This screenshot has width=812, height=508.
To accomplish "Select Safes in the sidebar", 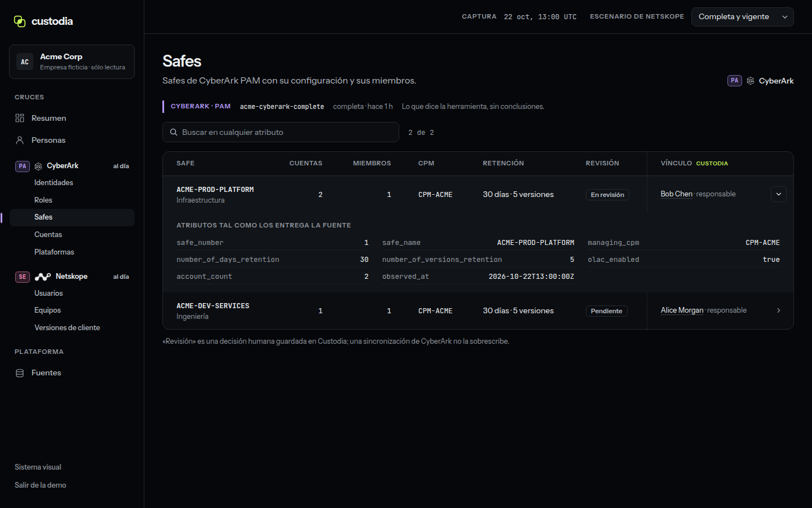I will click(x=72, y=217).
